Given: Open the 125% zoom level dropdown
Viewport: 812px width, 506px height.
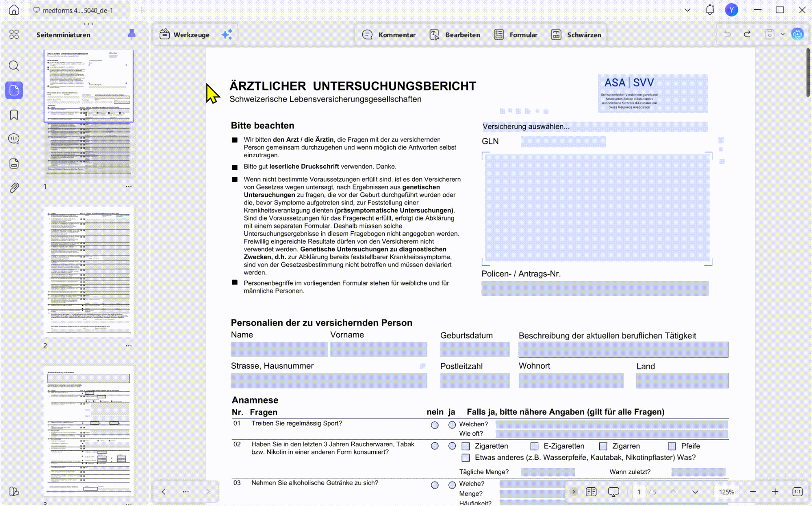Looking at the screenshot, I should (x=727, y=492).
